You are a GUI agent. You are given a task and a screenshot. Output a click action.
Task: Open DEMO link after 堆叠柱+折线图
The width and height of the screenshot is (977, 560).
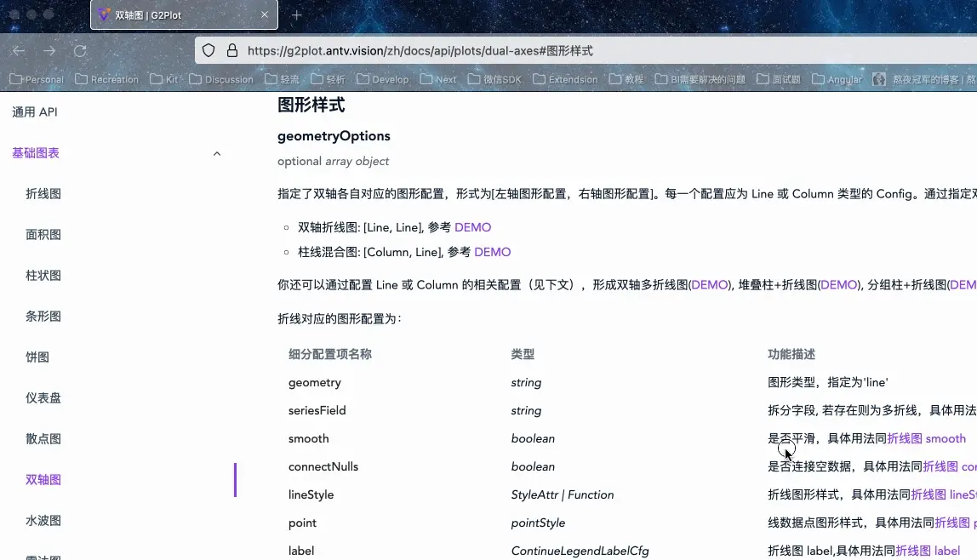(x=838, y=284)
